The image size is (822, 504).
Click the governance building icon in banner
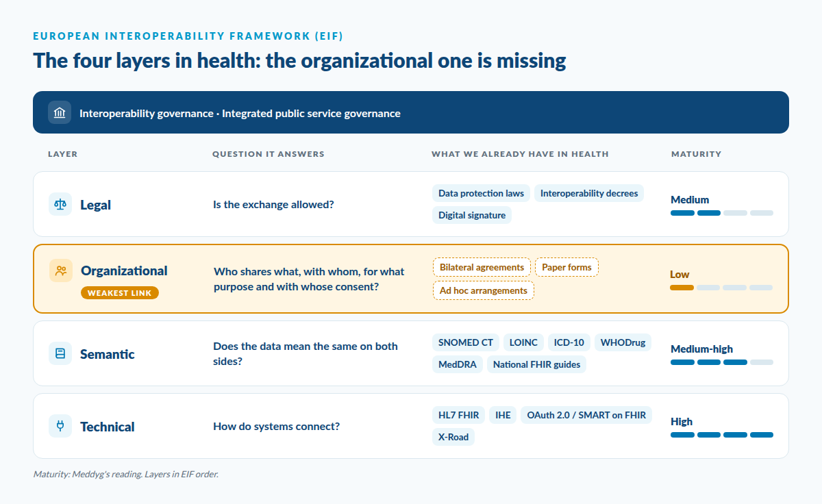click(60, 112)
